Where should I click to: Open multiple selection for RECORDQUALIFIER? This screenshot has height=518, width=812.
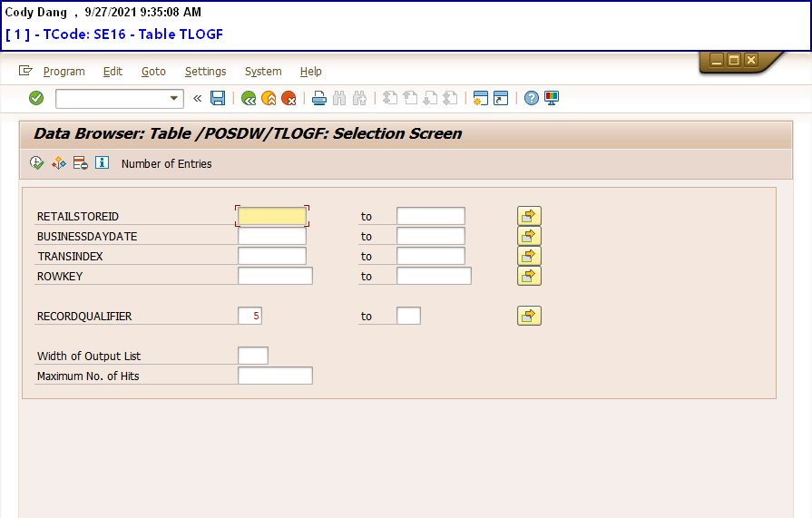pos(529,316)
